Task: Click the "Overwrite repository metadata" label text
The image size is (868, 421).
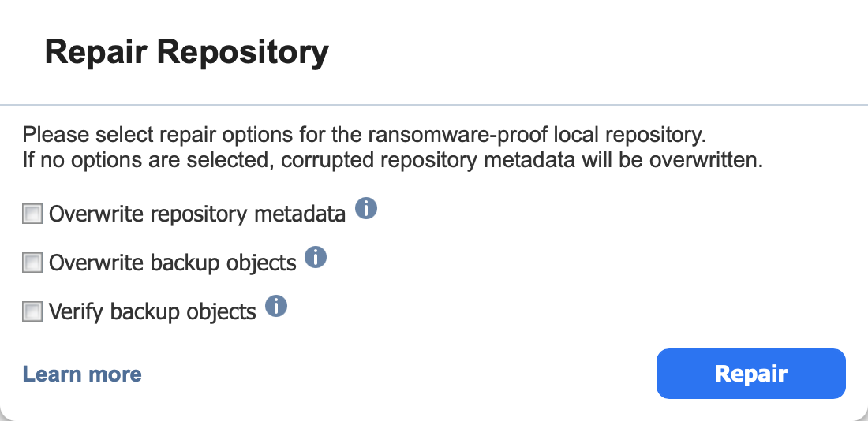Action: pyautogui.click(x=197, y=214)
